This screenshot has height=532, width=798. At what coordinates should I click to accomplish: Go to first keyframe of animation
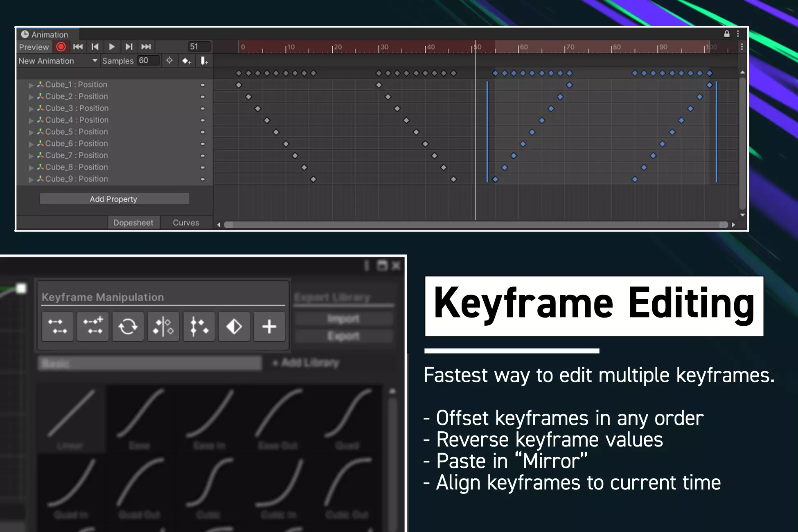pos(78,47)
